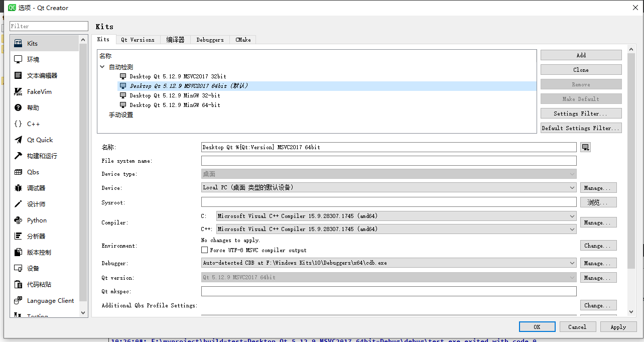Switch to the Qt Versions tab
Image resolution: width=644 pixels, height=342 pixels.
[x=138, y=39]
